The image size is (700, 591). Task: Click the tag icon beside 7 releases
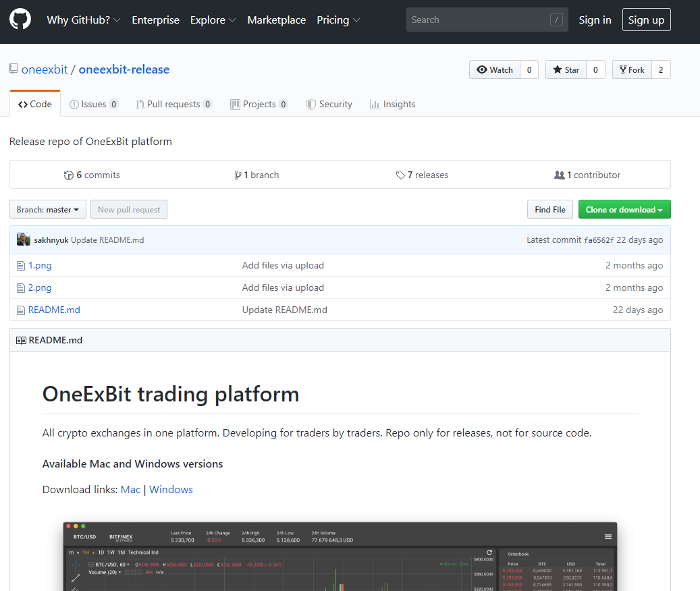pyautogui.click(x=400, y=175)
